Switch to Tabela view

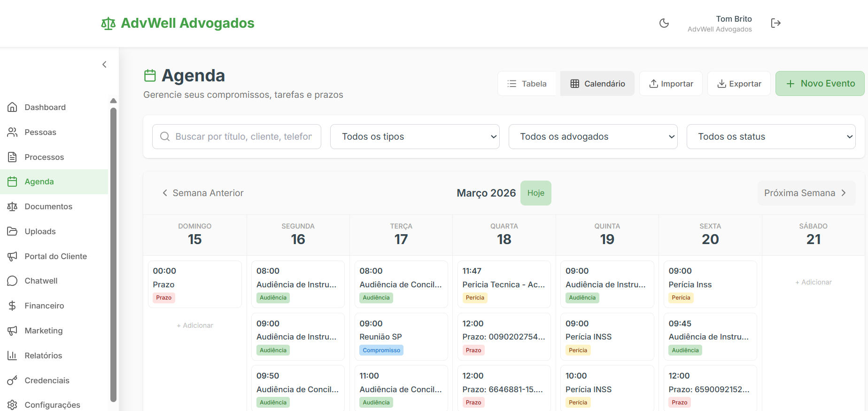527,84
